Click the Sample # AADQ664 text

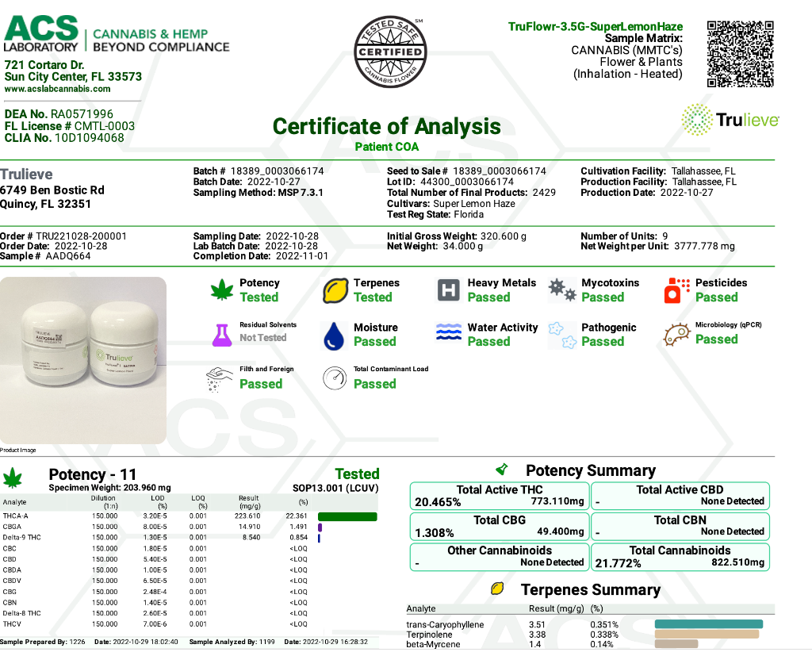click(x=45, y=256)
